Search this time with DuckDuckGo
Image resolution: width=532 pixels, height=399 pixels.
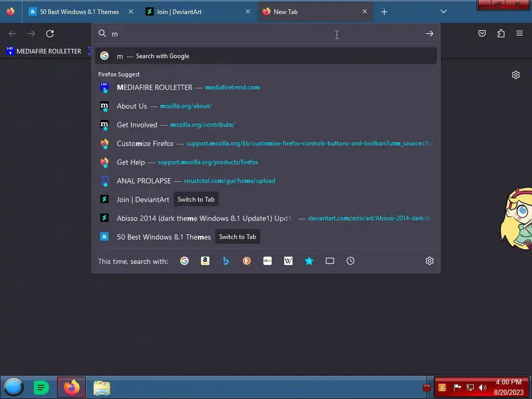(247, 261)
